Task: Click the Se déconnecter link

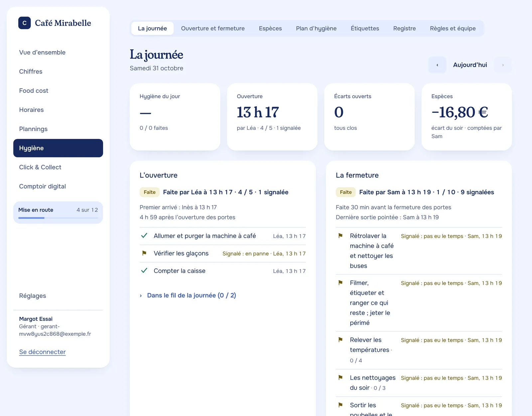Action: pos(42,352)
